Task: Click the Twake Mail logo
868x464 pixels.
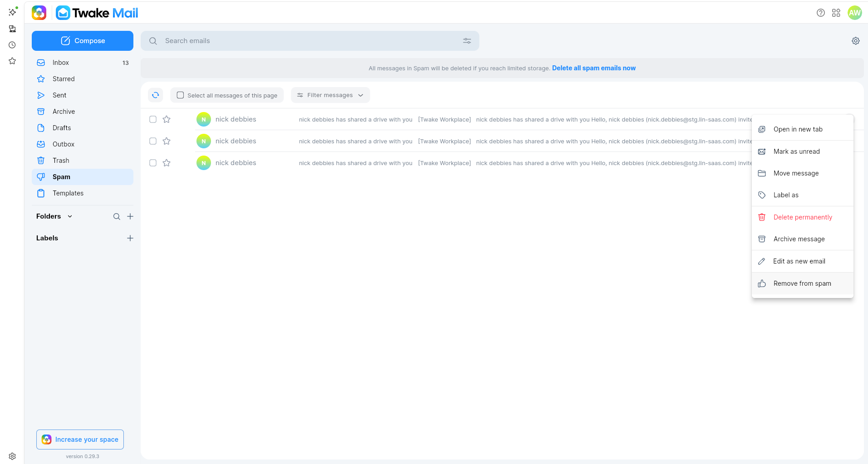Action: coord(97,13)
